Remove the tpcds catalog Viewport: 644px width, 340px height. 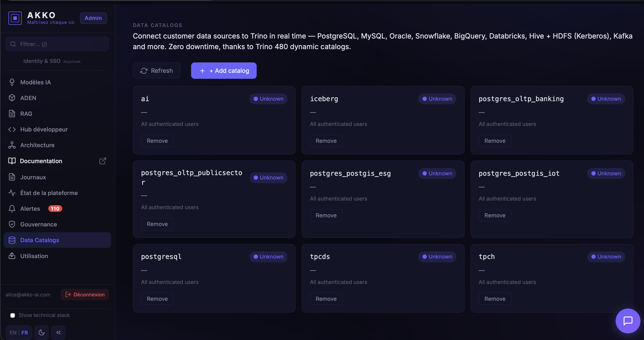[x=326, y=299]
